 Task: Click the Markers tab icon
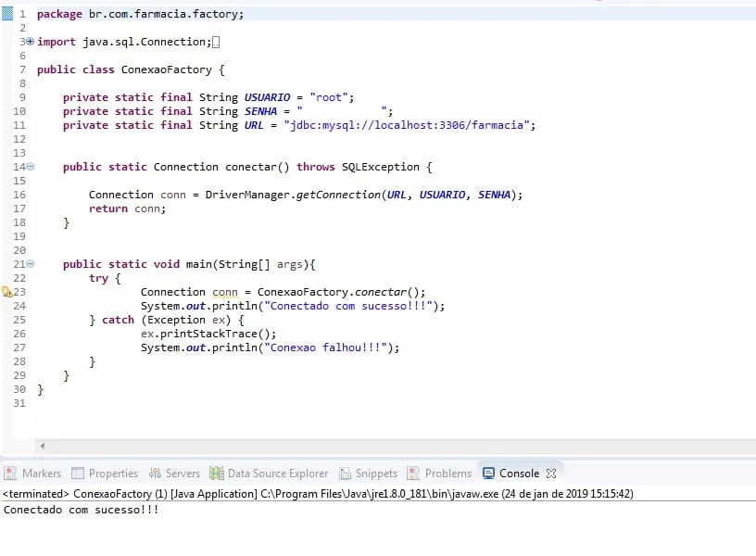point(11,473)
